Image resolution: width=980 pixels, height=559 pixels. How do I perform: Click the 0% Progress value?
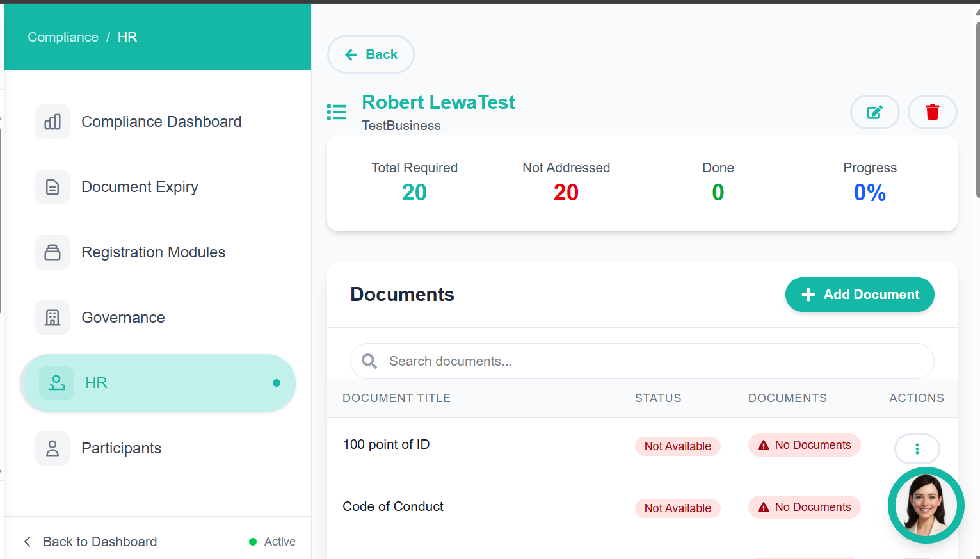869,192
